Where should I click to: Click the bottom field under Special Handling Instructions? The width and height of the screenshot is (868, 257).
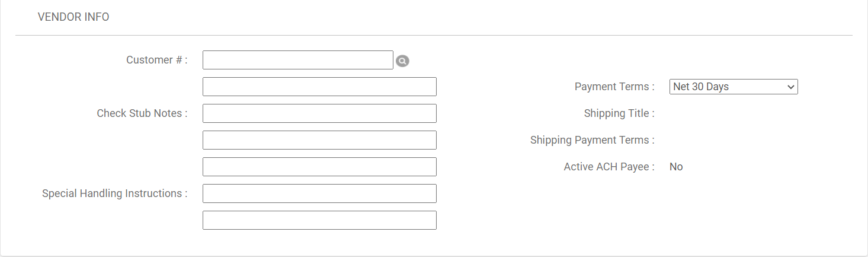point(319,220)
